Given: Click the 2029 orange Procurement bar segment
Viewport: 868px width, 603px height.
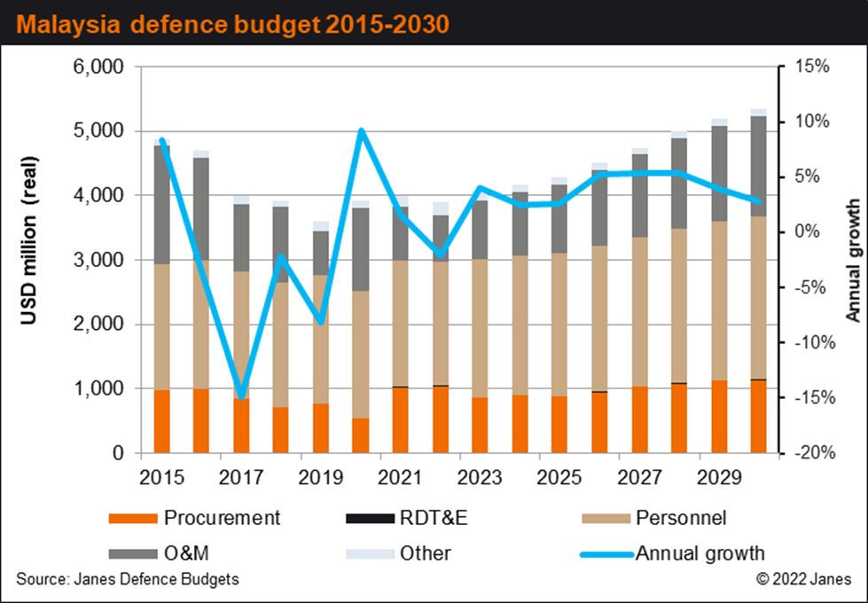Looking at the screenshot, I should pos(719,417).
